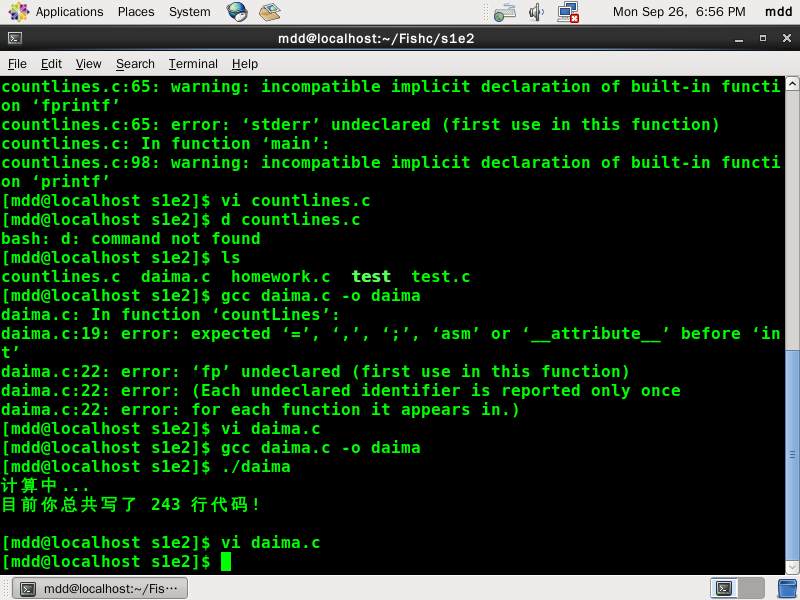The image size is (800, 600).
Task: Click the date and time clock
Action: (679, 12)
